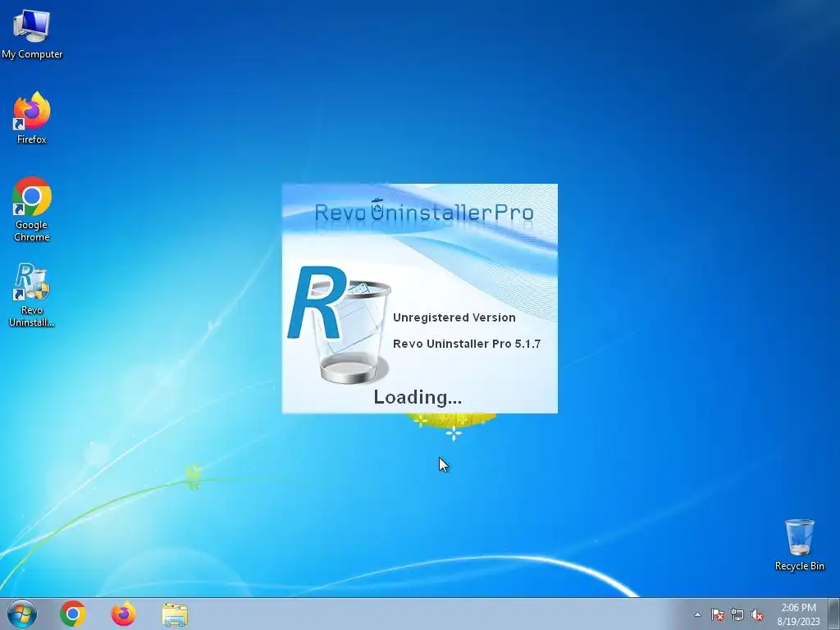Image resolution: width=840 pixels, height=630 pixels.
Task: Select the Google Chrome desktop shortcut
Action: click(32, 209)
